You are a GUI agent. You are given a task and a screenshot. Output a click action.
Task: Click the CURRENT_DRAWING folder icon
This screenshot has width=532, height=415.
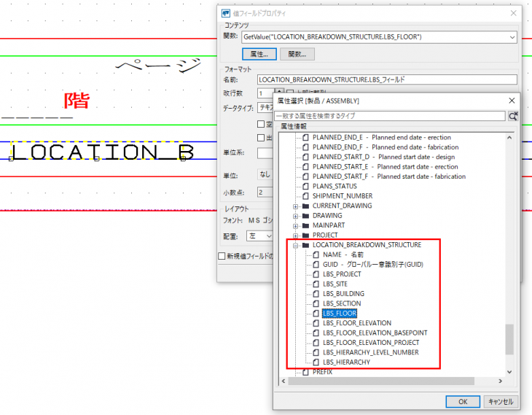305,206
